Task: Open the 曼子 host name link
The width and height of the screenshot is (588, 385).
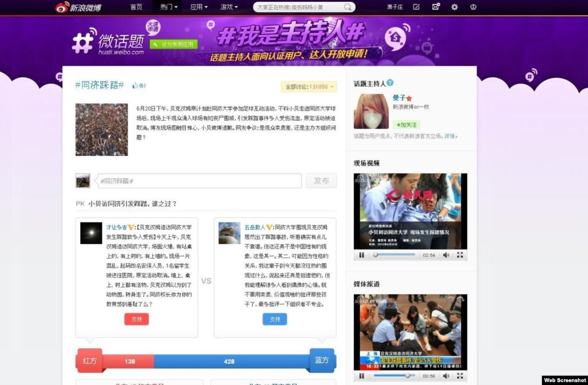Action: [x=399, y=98]
